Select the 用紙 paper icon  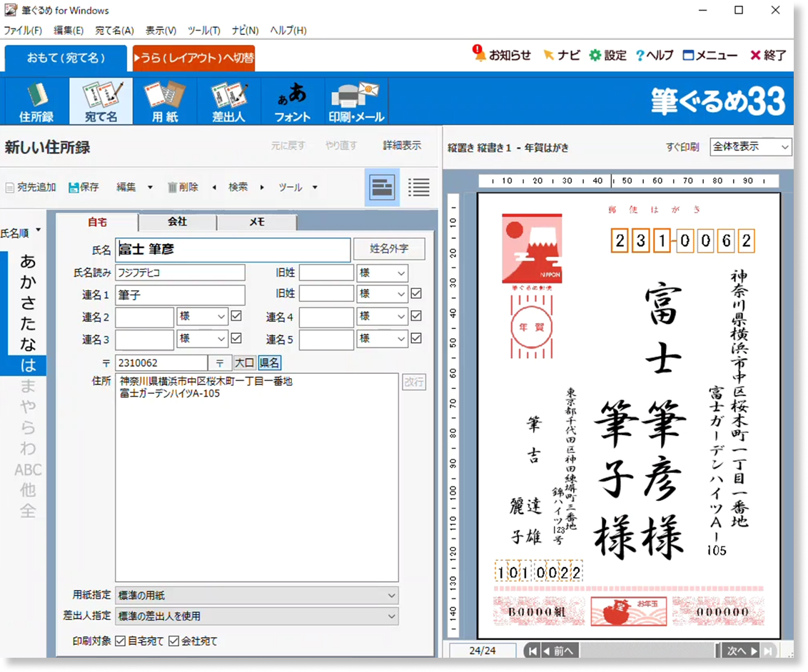pyautogui.click(x=165, y=101)
